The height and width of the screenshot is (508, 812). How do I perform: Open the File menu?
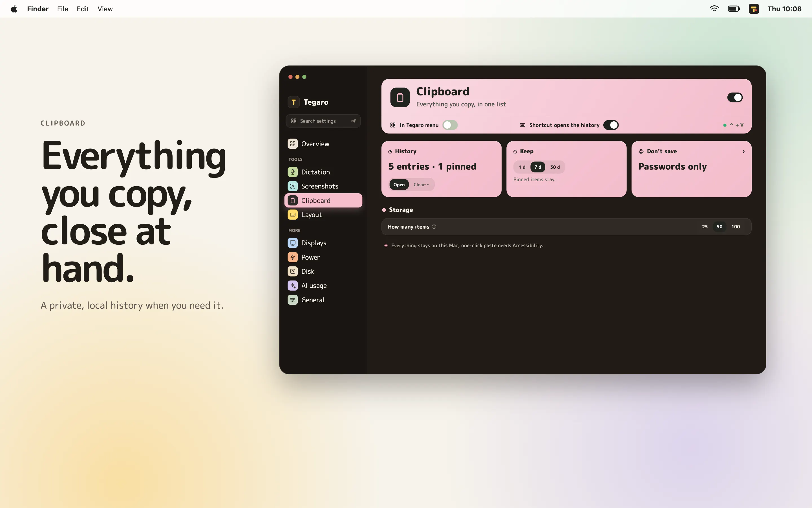(63, 9)
